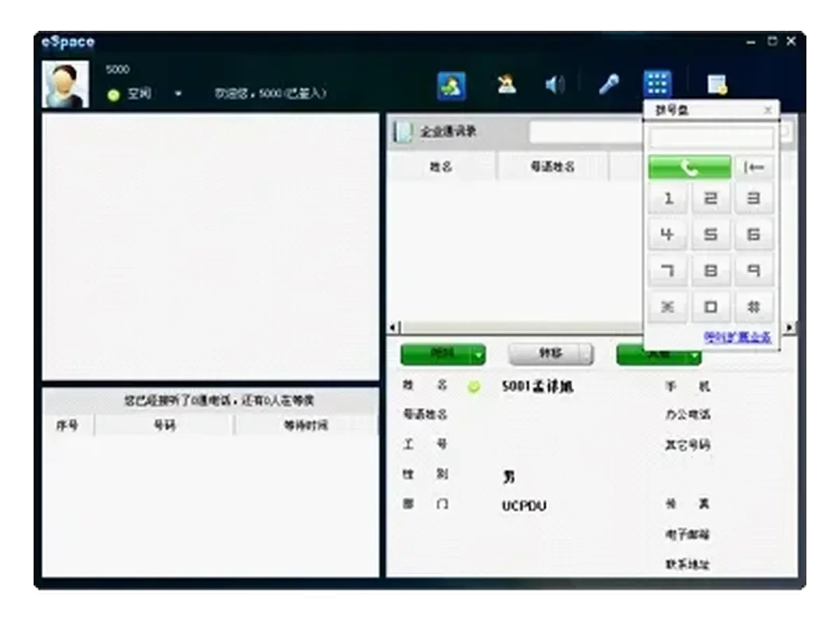Open the arrow beside the 转移 button
Screen dimensions: 840x630
587,355
